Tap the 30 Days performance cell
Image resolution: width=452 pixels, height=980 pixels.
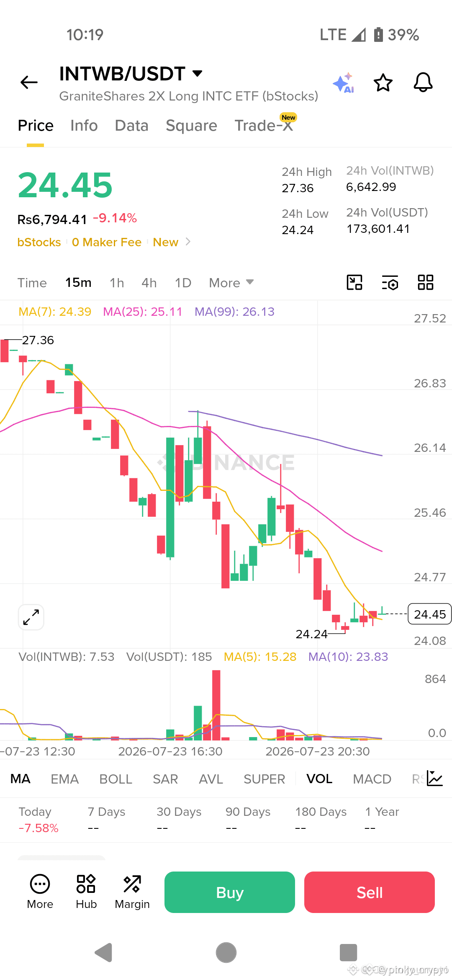pyautogui.click(x=179, y=820)
